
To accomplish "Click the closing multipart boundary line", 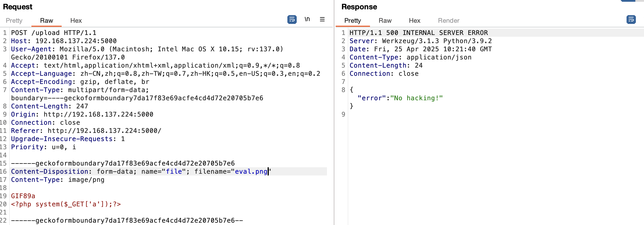I will [x=127, y=220].
